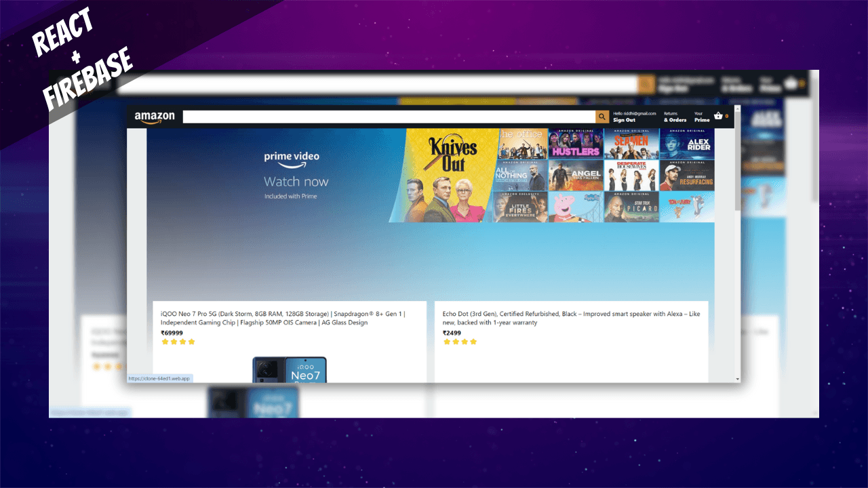Click the clone-64ed1.web.app status URL
868x488 pixels.
point(159,378)
